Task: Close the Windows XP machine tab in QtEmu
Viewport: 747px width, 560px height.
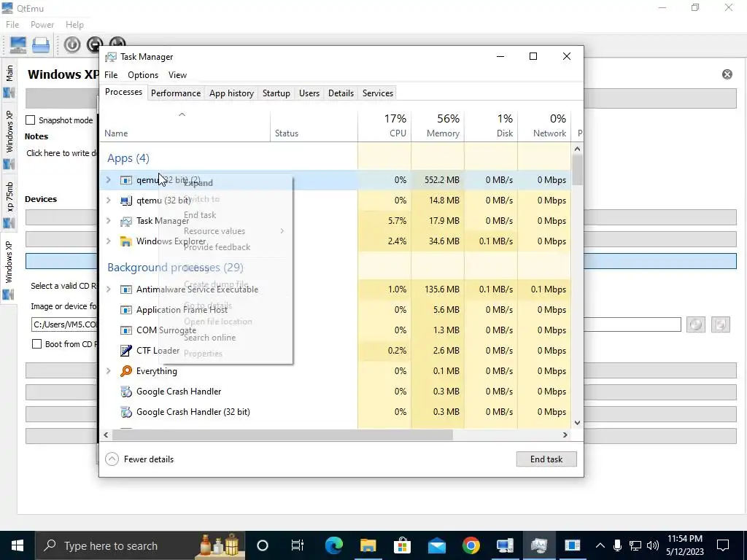Action: pyautogui.click(x=727, y=74)
